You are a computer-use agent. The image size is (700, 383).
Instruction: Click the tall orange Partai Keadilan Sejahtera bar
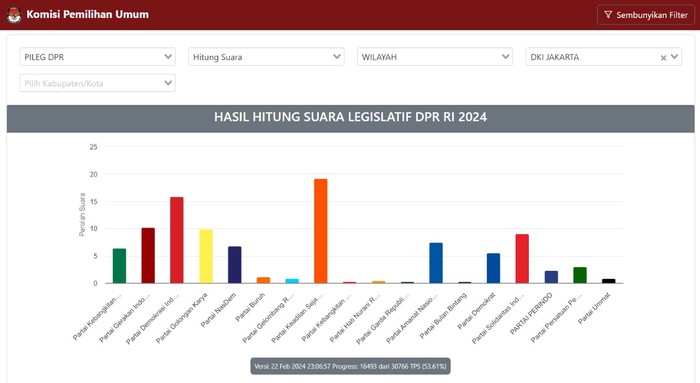[x=321, y=231]
